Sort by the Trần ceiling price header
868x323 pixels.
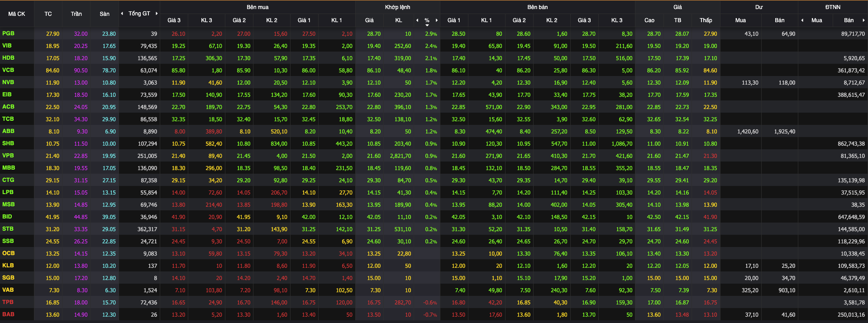coord(76,14)
